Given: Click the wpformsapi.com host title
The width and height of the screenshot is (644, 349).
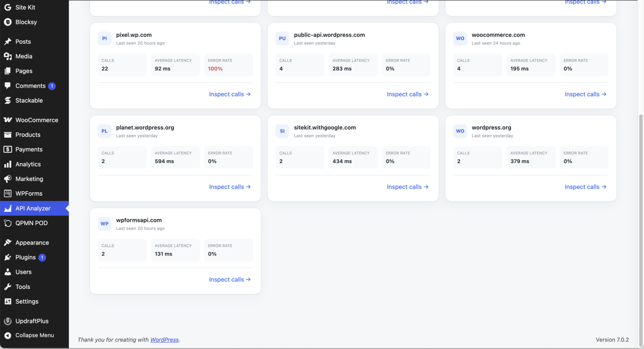Looking at the screenshot, I should pos(139,220).
